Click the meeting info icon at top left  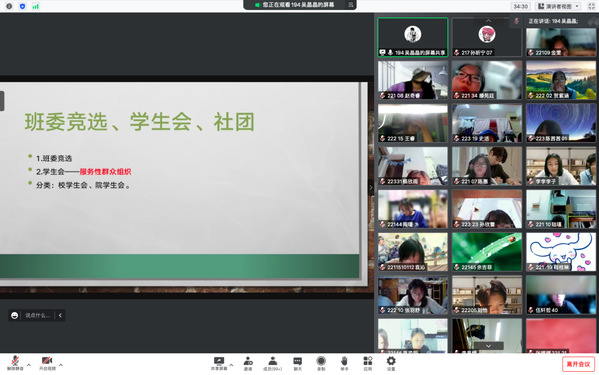point(9,6)
